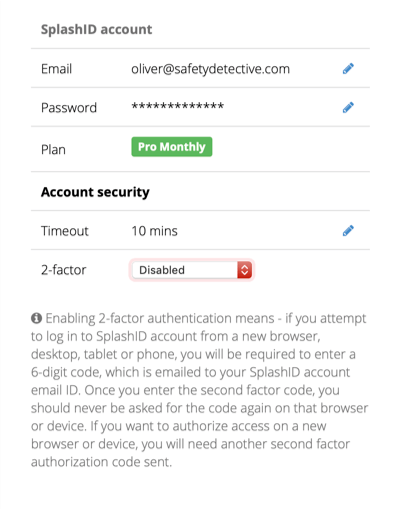Click the 10 mins timeout value

(x=154, y=231)
